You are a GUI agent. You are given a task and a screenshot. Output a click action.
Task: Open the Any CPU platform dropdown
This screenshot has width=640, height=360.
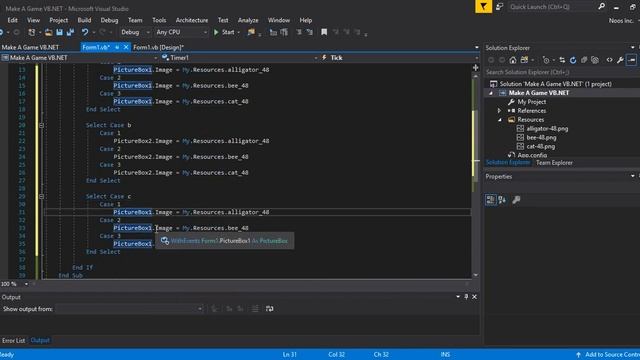[x=182, y=32]
